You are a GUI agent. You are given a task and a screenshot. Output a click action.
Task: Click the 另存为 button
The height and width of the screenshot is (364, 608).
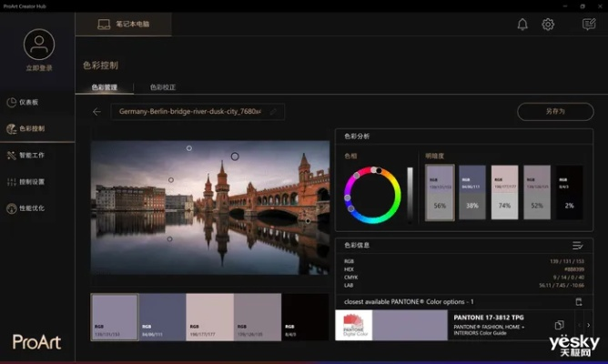(x=554, y=111)
